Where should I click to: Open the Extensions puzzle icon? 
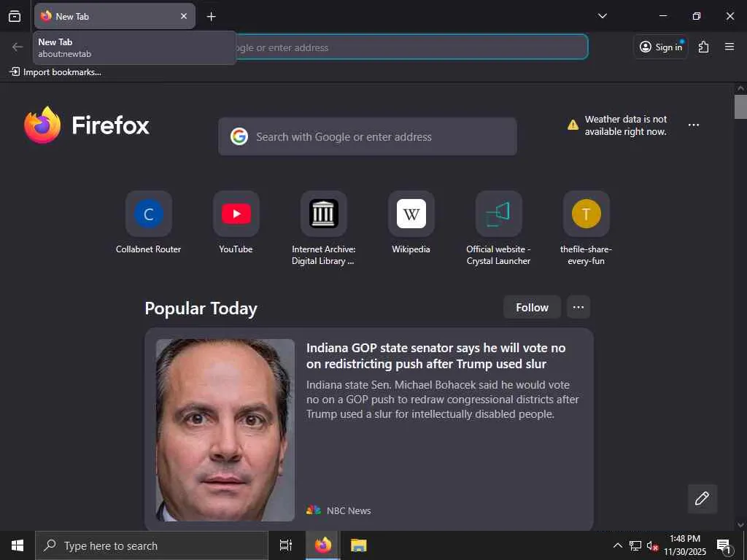coord(704,47)
